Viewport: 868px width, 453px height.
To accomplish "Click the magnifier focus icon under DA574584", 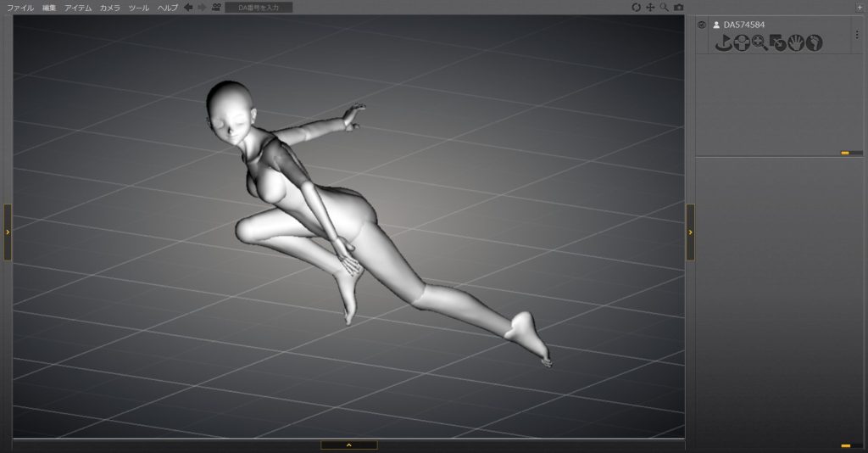I will 759,42.
